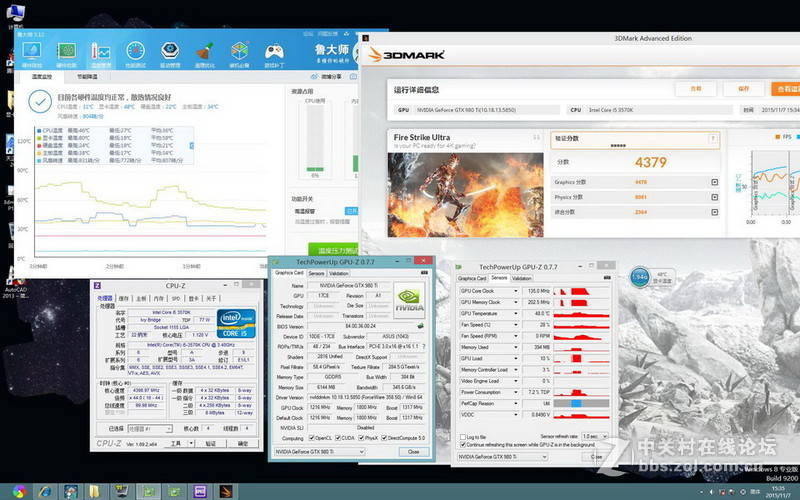Click the BIOS save chip icon in GPU-Z
Screen dimensions: 800x500
point(420,326)
